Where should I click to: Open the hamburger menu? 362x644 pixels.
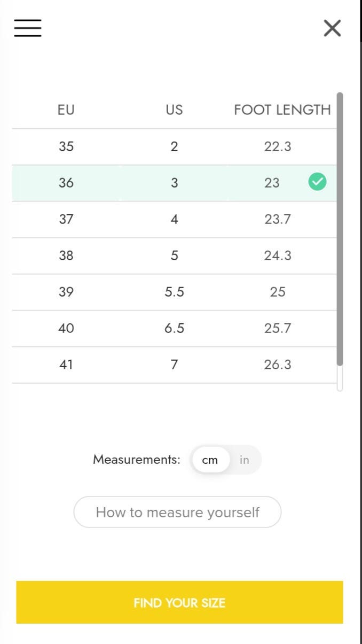pyautogui.click(x=28, y=28)
